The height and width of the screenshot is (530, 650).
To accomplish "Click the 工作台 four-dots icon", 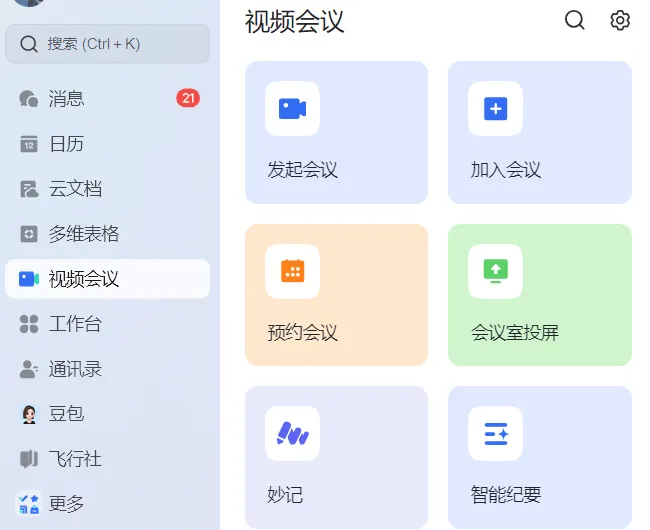I will click(x=29, y=324).
